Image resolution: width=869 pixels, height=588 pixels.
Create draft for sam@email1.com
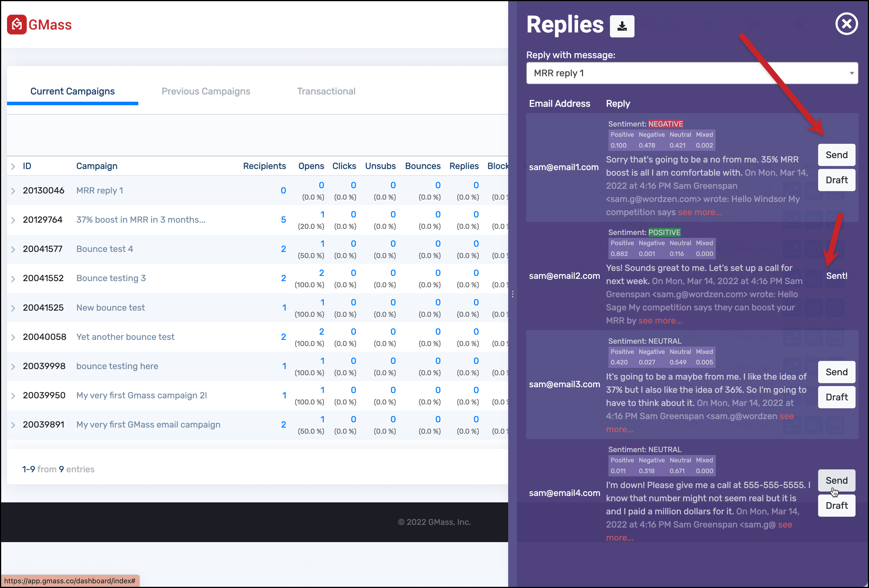837,180
